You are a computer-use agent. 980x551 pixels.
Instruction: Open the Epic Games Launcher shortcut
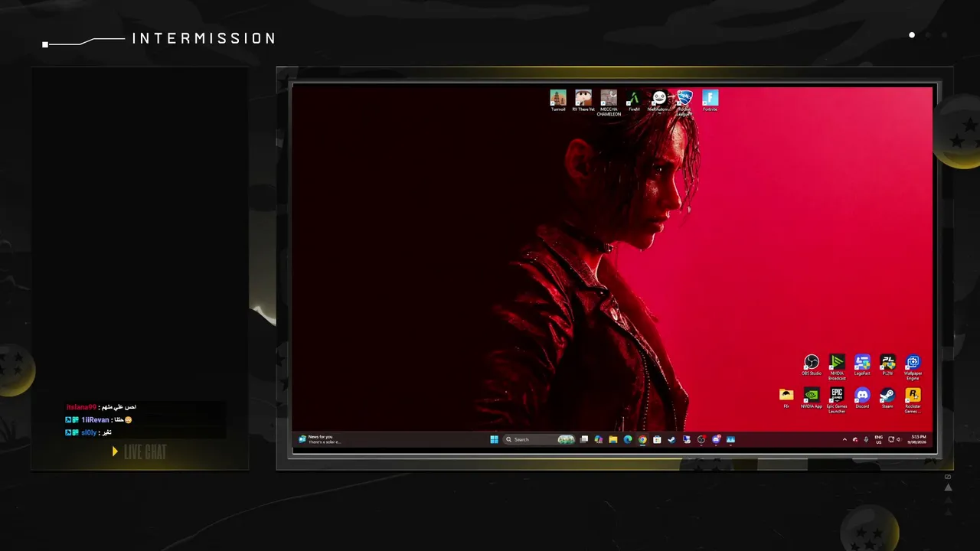[x=837, y=400]
